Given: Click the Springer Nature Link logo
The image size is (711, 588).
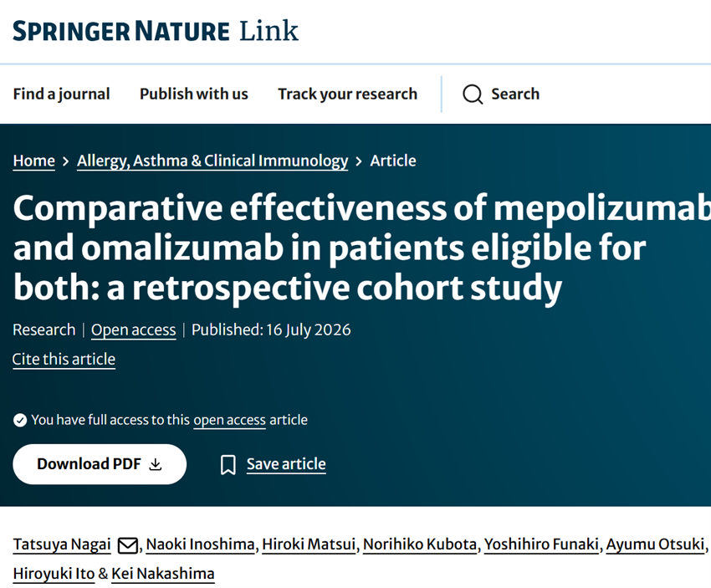Looking at the screenshot, I should click(x=156, y=31).
